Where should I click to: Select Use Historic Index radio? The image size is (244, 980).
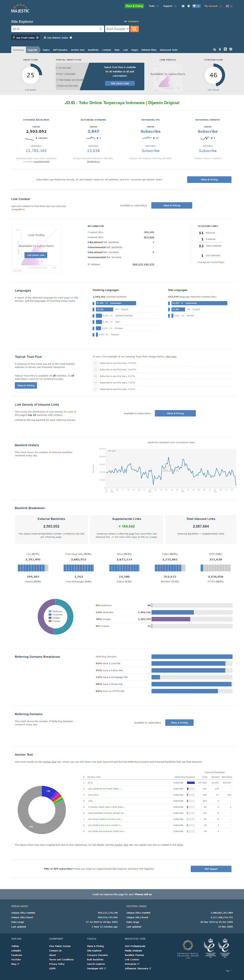(71, 38)
